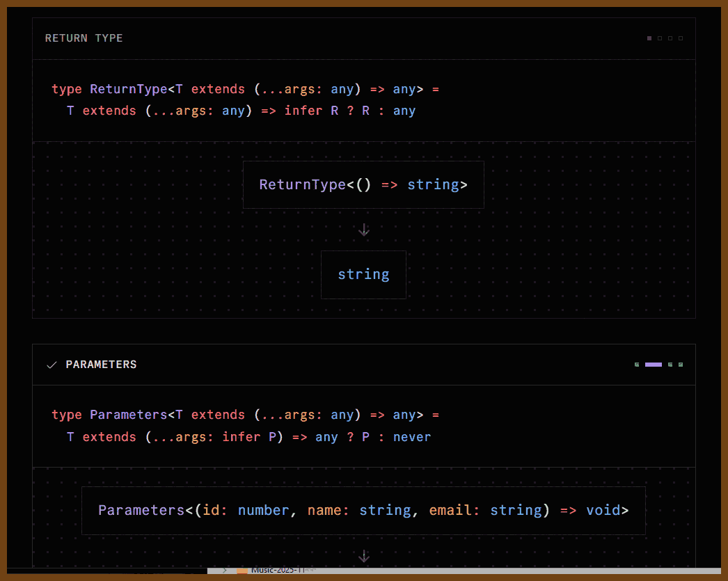Image resolution: width=728 pixels, height=581 pixels.
Task: Click the down arrow below ReturnType<() => string>
Action: (x=363, y=230)
